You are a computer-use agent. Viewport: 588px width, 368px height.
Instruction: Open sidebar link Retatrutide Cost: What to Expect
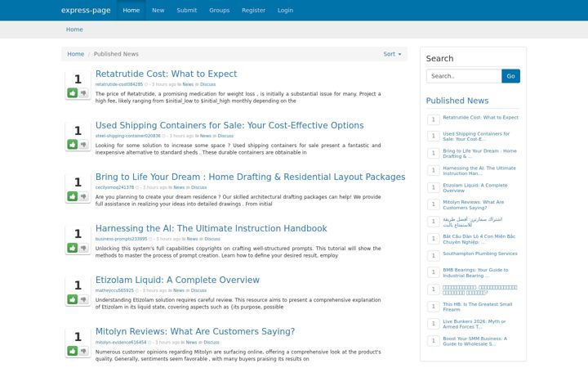480,118
